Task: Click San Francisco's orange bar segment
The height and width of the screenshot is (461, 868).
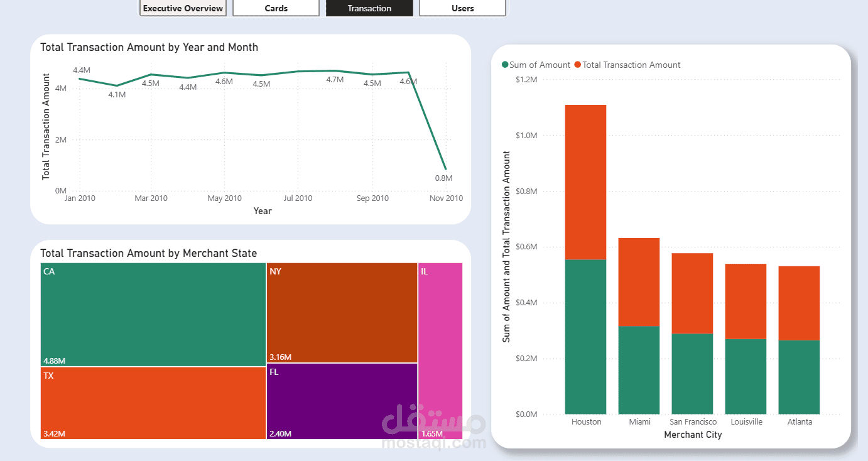Action: click(x=692, y=293)
